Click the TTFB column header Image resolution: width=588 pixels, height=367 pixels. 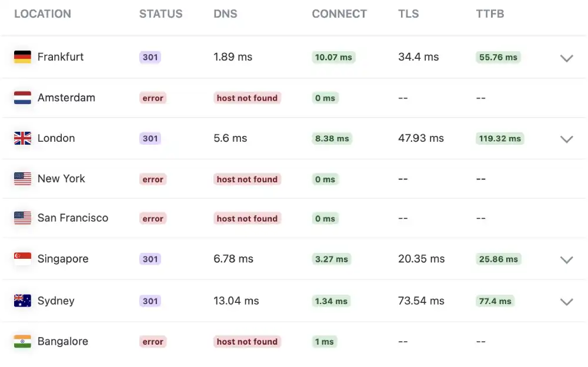coord(490,14)
